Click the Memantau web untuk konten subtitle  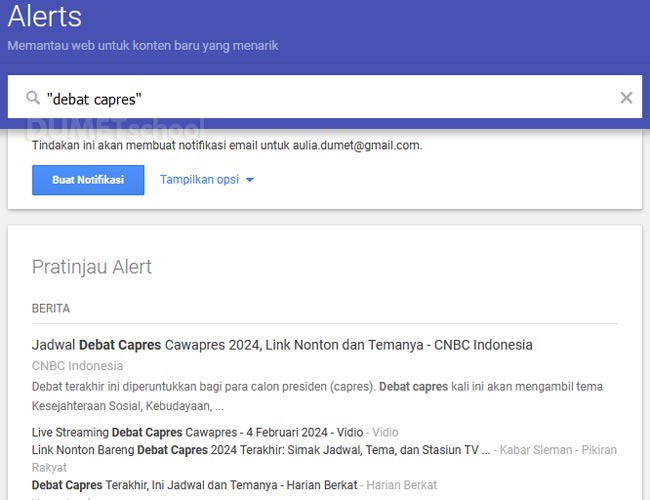pyautogui.click(x=143, y=46)
